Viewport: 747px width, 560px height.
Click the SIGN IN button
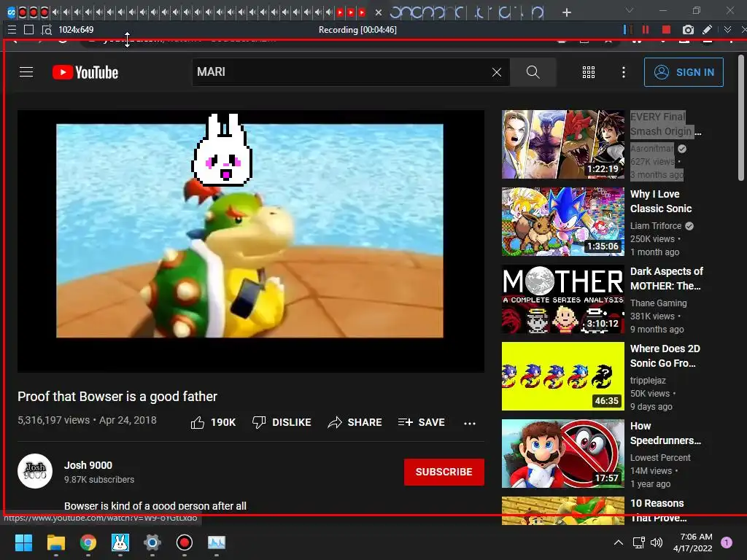684,72
